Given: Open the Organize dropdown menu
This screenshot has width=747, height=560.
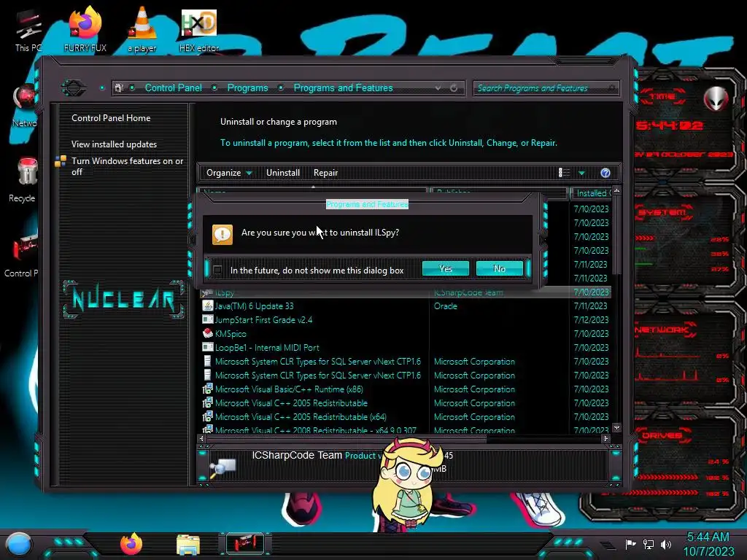Looking at the screenshot, I should 228,173.
